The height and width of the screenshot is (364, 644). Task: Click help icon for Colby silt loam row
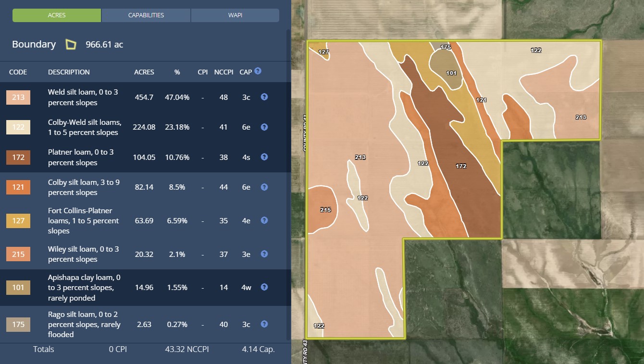tap(264, 187)
